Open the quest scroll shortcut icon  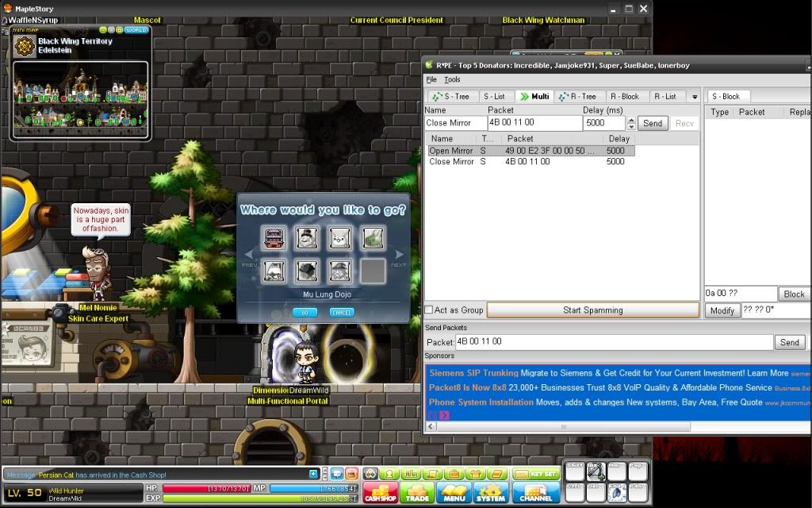pos(432,474)
